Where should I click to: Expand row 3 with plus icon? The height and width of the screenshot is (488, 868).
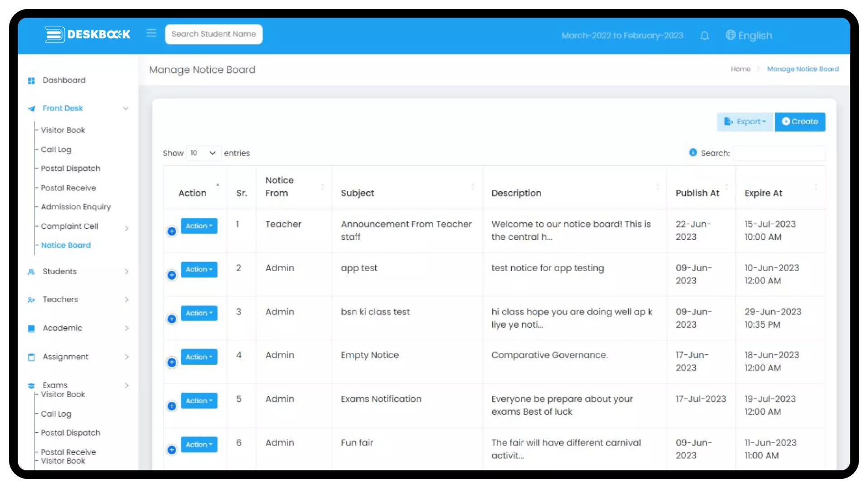point(172,319)
